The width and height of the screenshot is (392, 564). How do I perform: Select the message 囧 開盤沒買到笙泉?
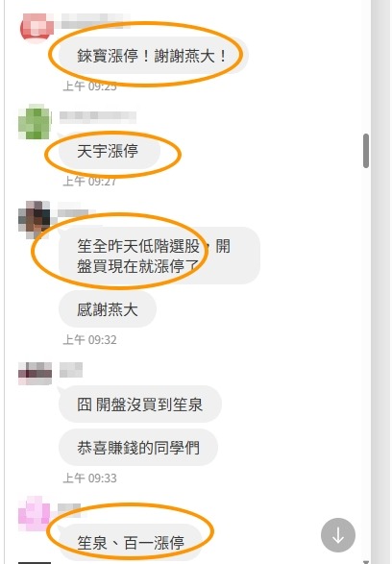(140, 405)
